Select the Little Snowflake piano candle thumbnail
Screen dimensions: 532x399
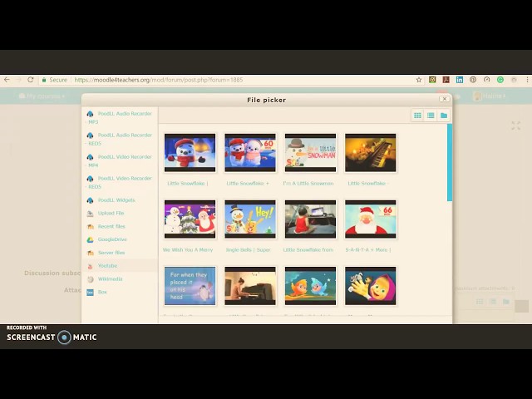pos(371,153)
